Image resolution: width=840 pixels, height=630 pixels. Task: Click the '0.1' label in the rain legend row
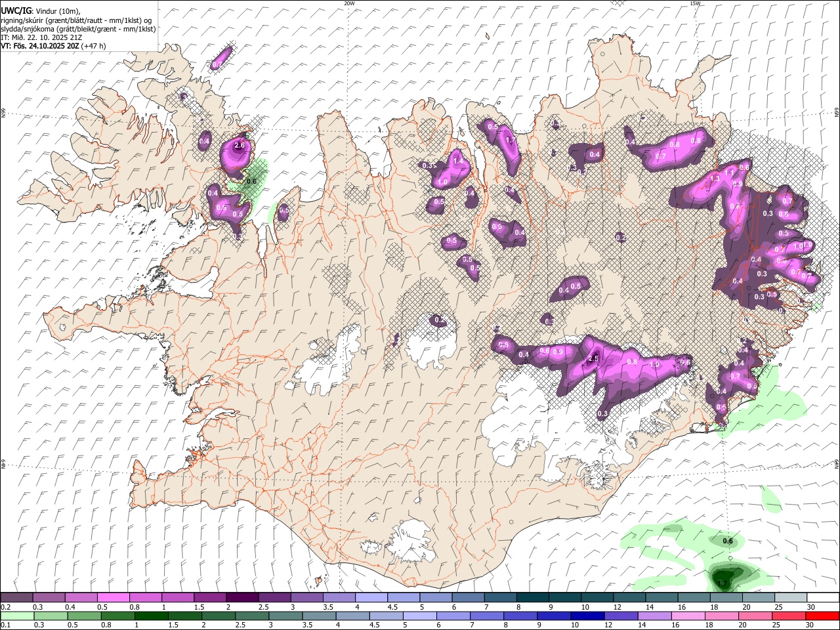pos(4,625)
